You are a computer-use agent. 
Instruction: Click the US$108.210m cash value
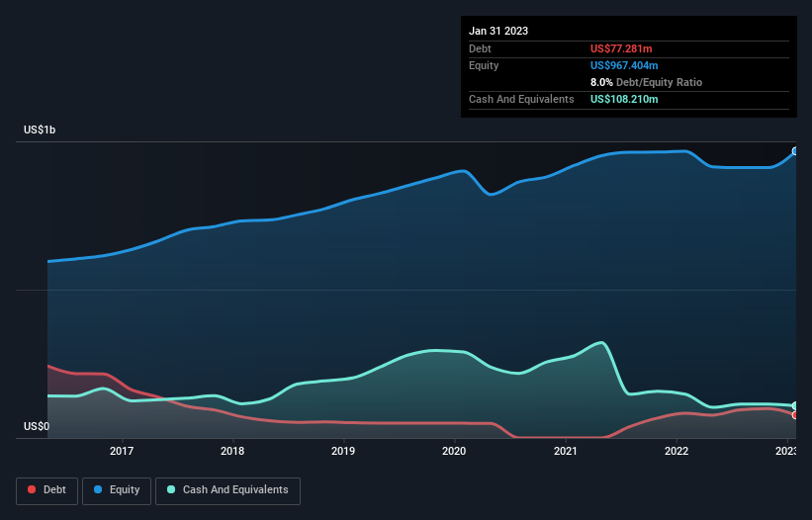pos(624,99)
